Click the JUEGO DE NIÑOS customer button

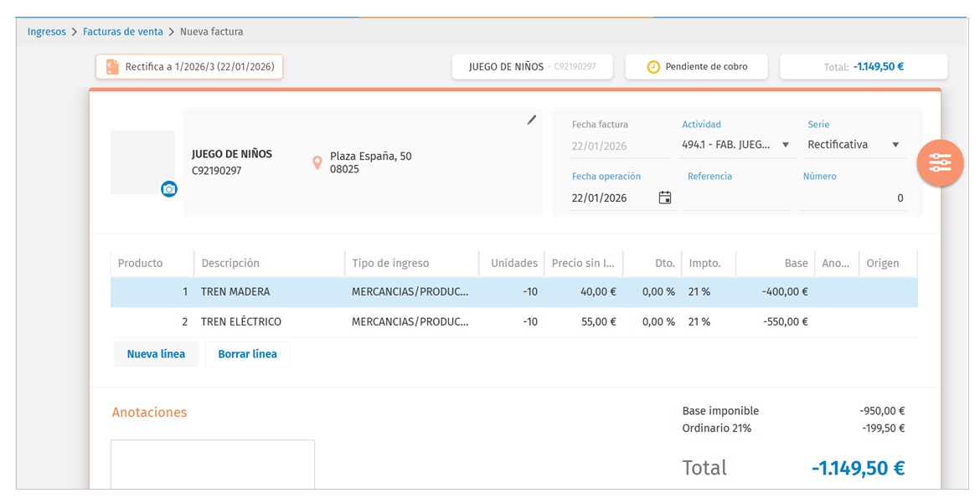point(532,67)
